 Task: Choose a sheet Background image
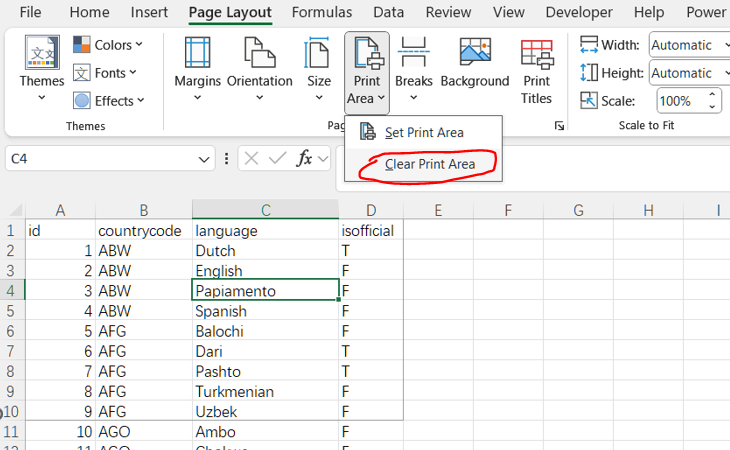point(474,70)
